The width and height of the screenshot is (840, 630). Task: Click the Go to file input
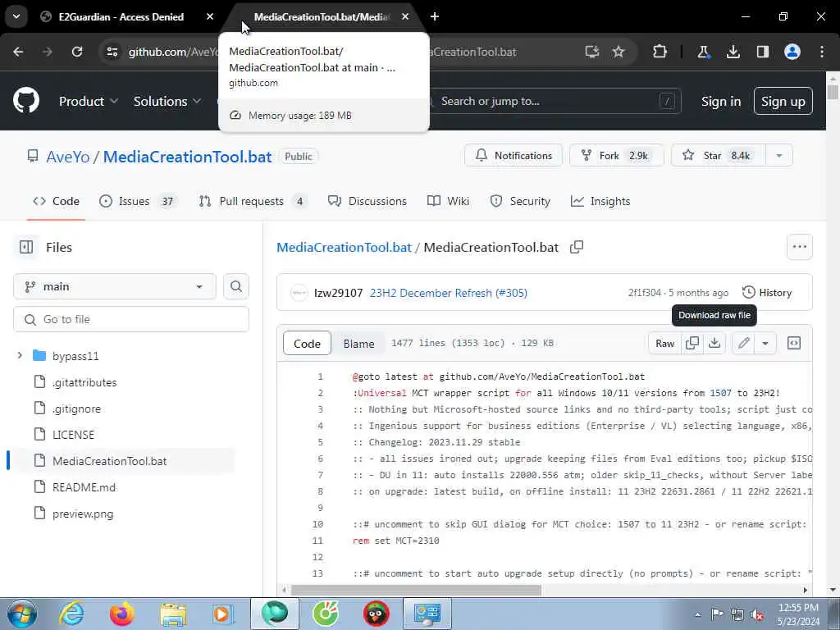(x=131, y=319)
